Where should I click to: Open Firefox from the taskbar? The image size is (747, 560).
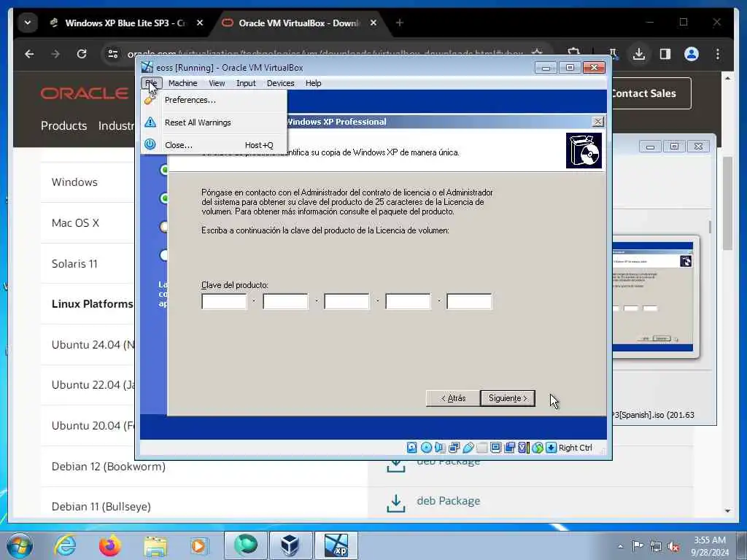click(x=109, y=545)
